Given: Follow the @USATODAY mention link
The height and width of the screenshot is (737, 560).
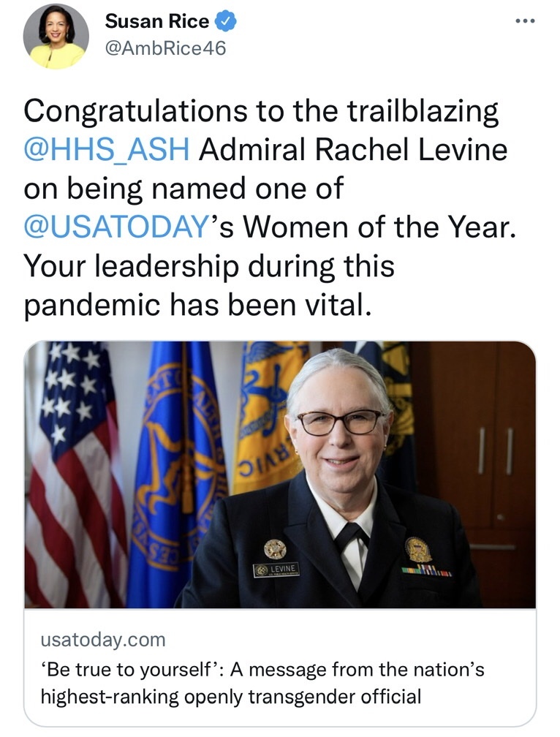Looking at the screenshot, I should click(x=113, y=226).
